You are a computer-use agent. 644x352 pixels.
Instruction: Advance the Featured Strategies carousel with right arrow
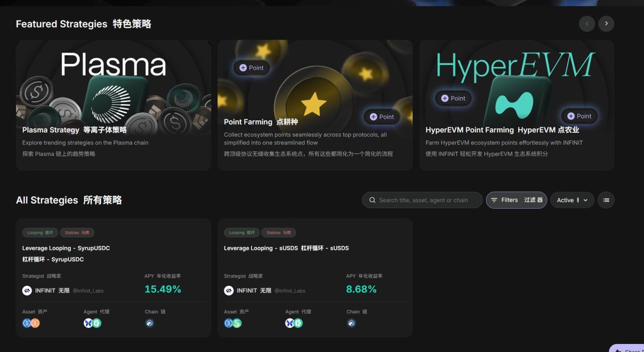[x=606, y=24]
